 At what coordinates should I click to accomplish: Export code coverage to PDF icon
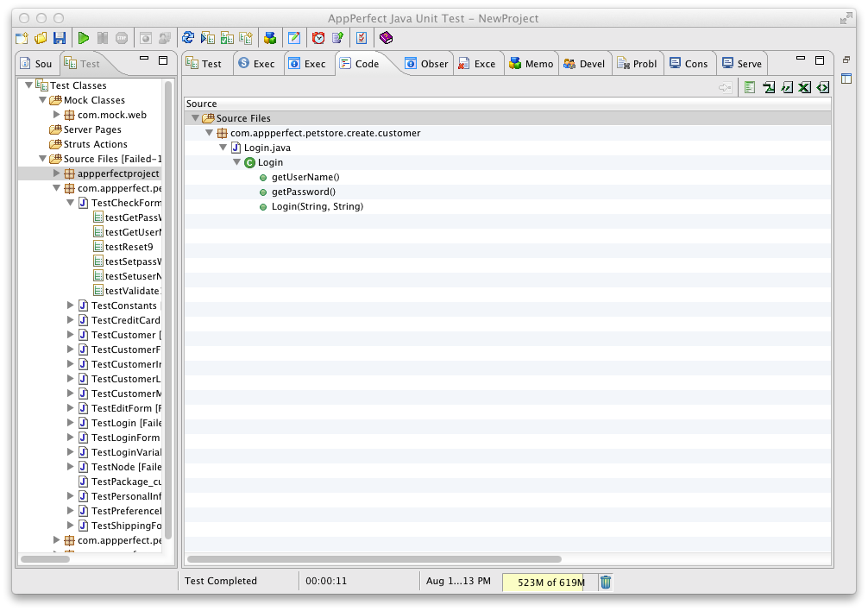769,87
